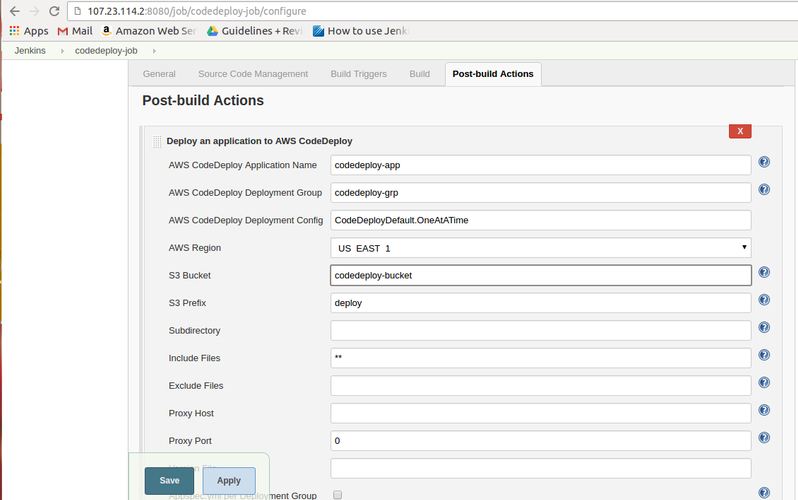Go back with browser back arrow
Image resolution: width=798 pixels, height=500 pixels.
(15, 11)
